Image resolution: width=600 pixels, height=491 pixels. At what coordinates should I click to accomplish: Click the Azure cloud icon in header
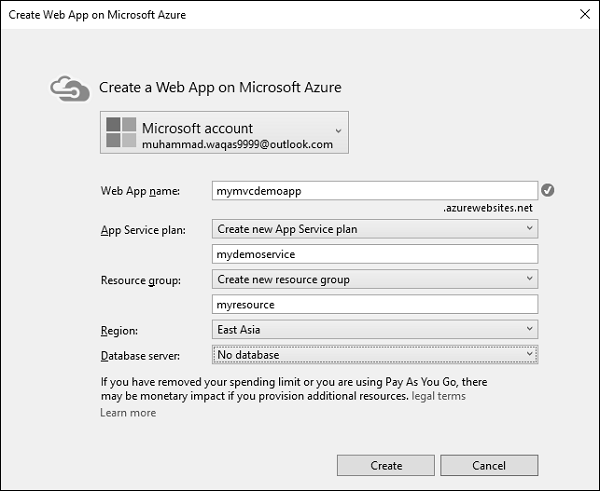coord(70,88)
